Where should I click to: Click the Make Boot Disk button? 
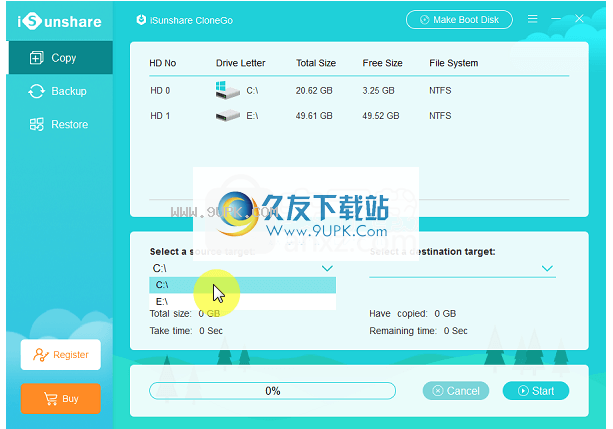(x=459, y=20)
